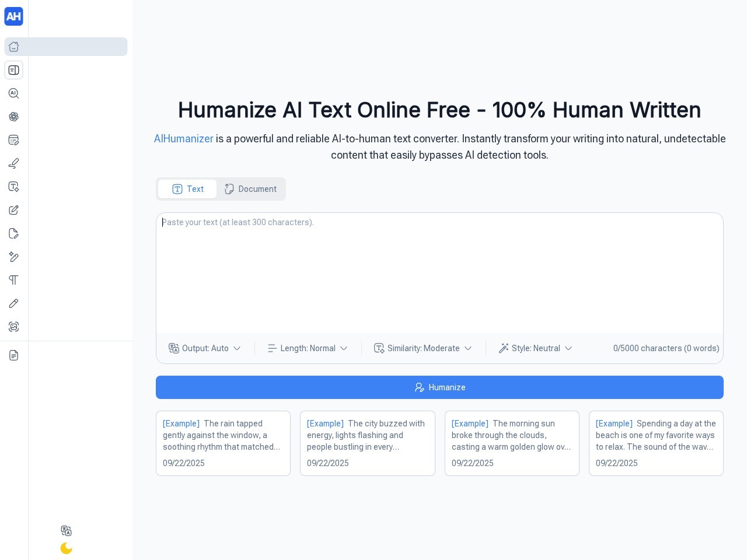Viewport: 747px width, 560px height.
Task: Open the Similarity: Moderate dropdown
Action: 423,348
